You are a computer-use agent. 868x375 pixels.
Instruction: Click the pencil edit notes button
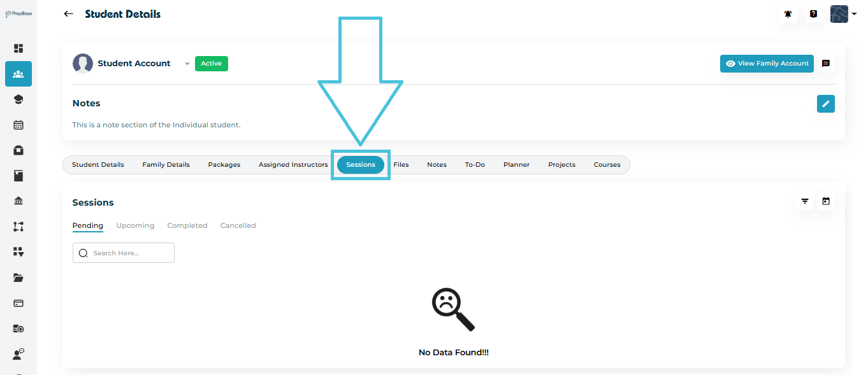825,104
